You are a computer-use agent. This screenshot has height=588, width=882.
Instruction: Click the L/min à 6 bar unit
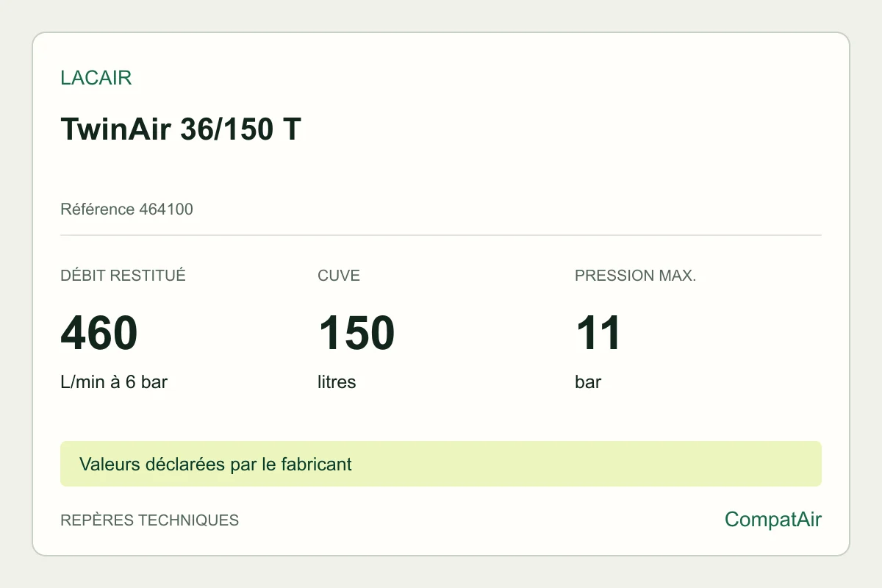114,382
